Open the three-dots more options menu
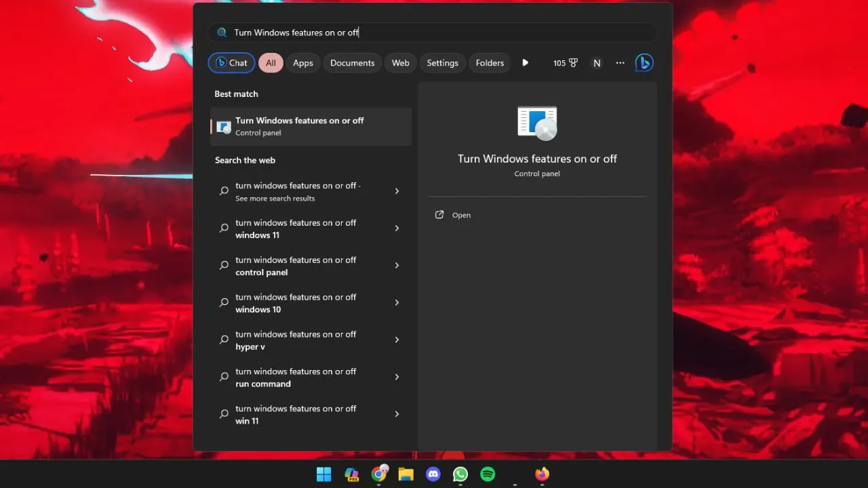The image size is (868, 488). pyautogui.click(x=620, y=63)
